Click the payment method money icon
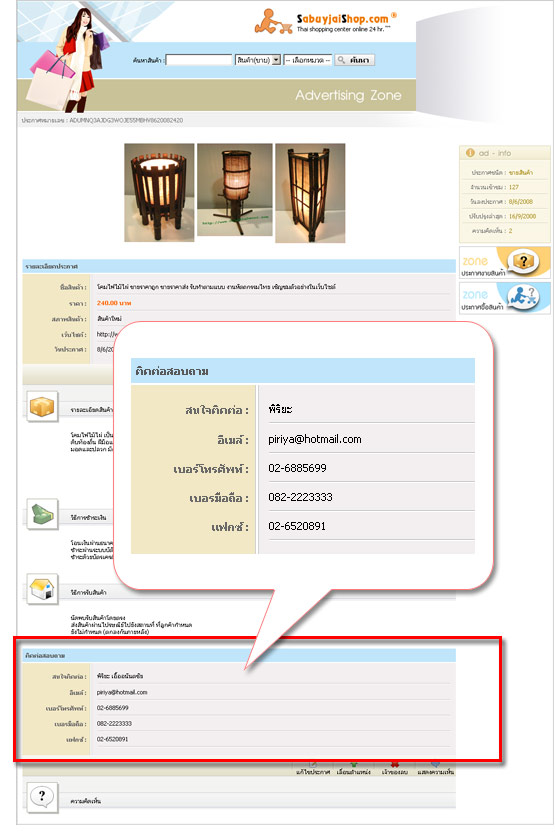This screenshot has height=839, width=555. point(42,514)
